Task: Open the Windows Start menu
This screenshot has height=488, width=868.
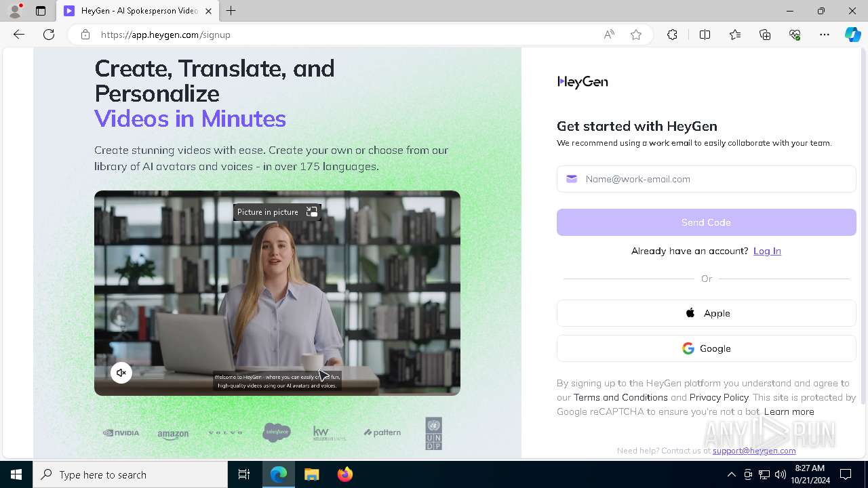Action: pos(16,474)
